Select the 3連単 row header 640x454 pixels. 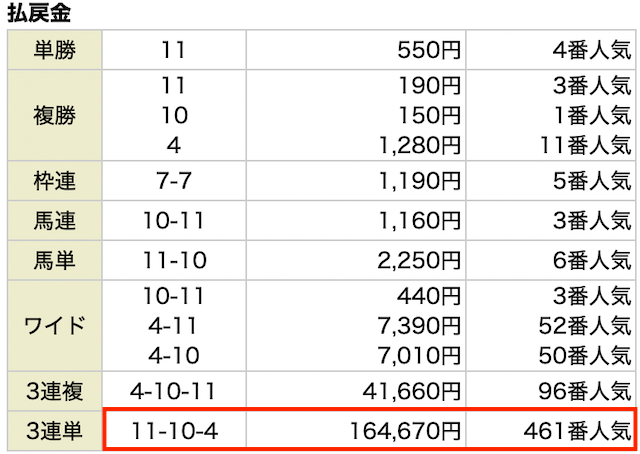(x=55, y=431)
